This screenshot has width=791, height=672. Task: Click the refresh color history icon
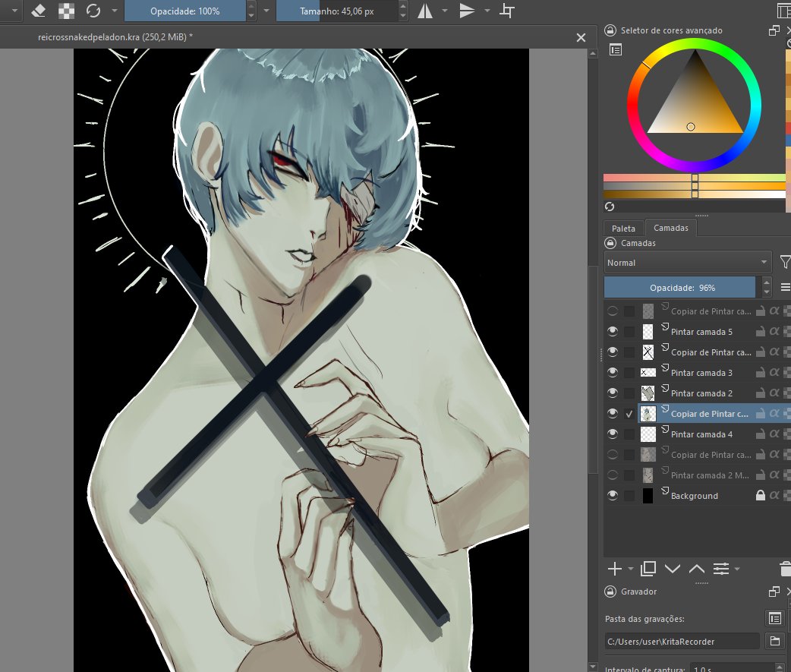(x=610, y=207)
